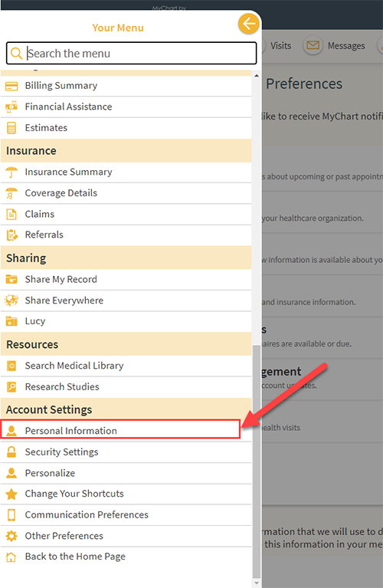Click the Share My Record folder icon
Viewport: 383px width, 588px height.
[x=11, y=279]
